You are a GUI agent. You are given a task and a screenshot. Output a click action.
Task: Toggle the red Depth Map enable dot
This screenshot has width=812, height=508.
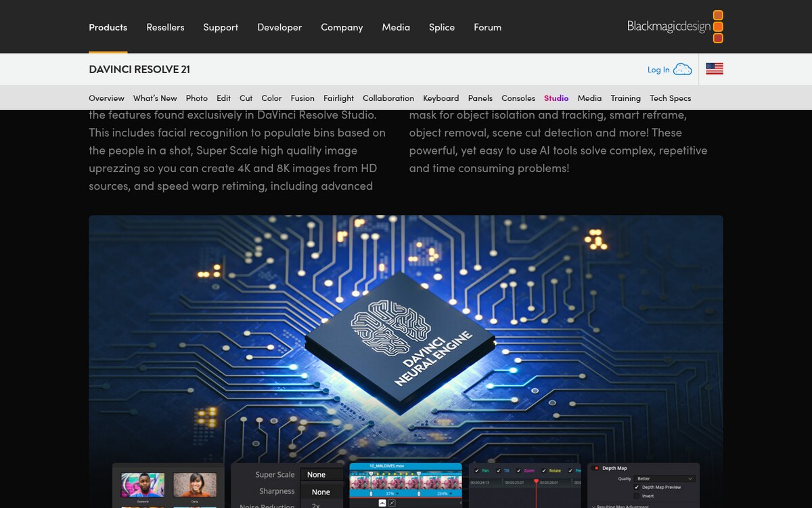(596, 468)
